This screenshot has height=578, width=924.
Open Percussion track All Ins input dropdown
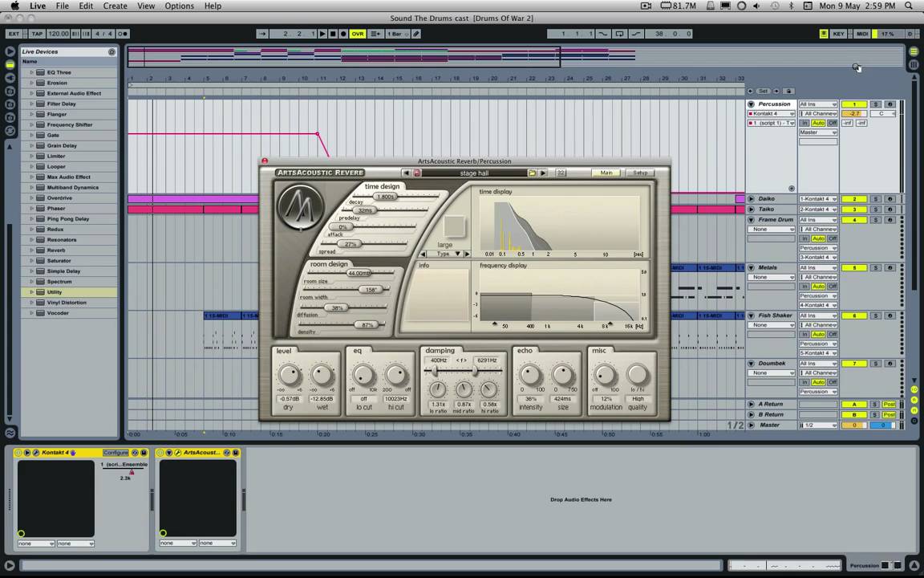[x=818, y=104]
